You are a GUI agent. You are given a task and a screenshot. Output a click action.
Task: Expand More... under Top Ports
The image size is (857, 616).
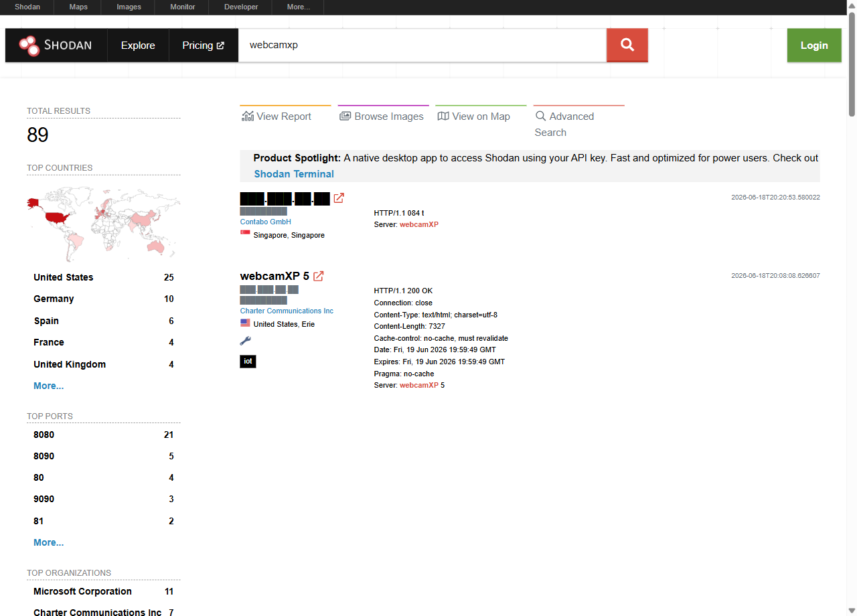pos(49,542)
